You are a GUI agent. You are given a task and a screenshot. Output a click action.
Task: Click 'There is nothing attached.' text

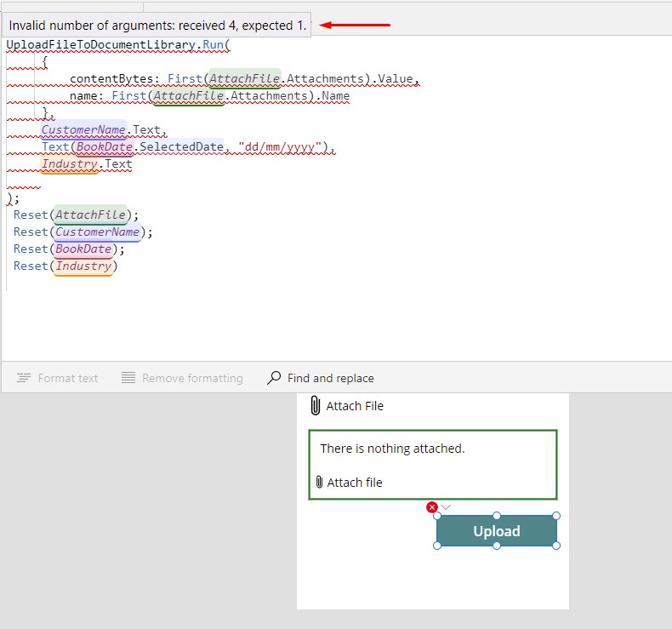[x=392, y=449]
